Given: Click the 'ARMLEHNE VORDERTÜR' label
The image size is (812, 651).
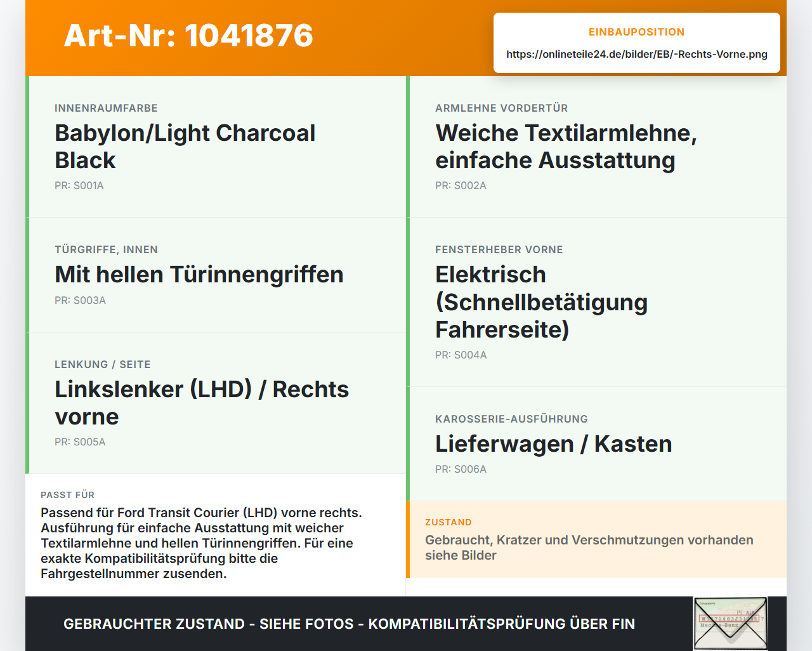Looking at the screenshot, I should pyautogui.click(x=501, y=108).
